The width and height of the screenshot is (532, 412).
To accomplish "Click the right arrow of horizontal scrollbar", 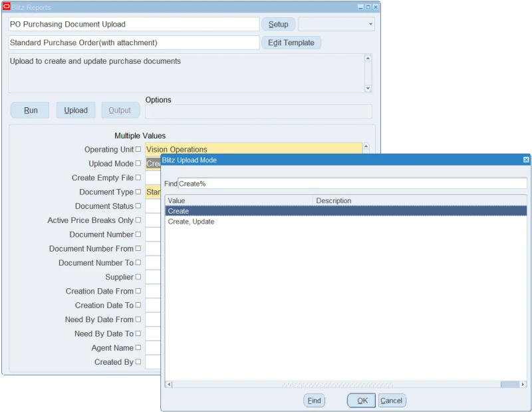I will point(523,384).
